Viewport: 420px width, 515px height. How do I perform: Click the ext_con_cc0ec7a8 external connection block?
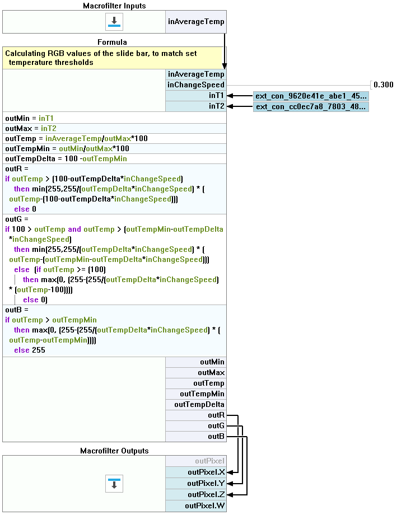(311, 106)
